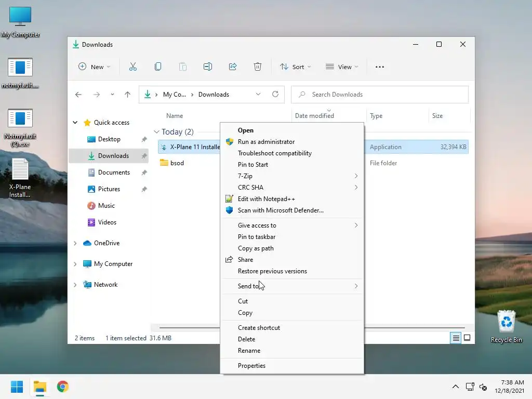This screenshot has height=399, width=532.
Task: Click File Explorer in the taskbar
Action: [x=39, y=387]
